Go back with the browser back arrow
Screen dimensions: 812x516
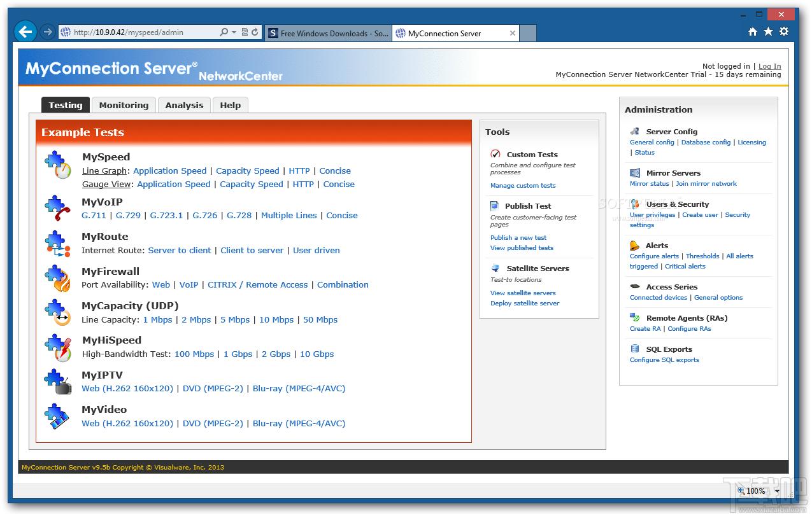tap(25, 31)
